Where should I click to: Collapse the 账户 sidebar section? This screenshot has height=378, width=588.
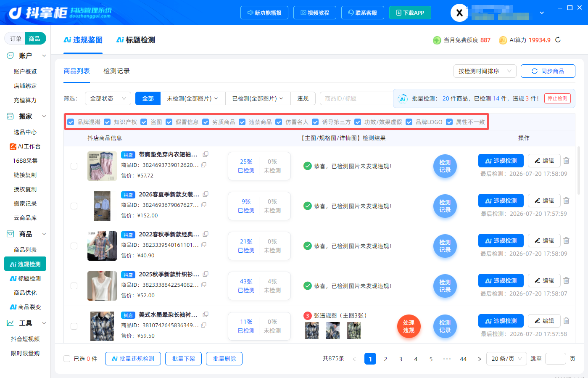pyautogui.click(x=44, y=56)
